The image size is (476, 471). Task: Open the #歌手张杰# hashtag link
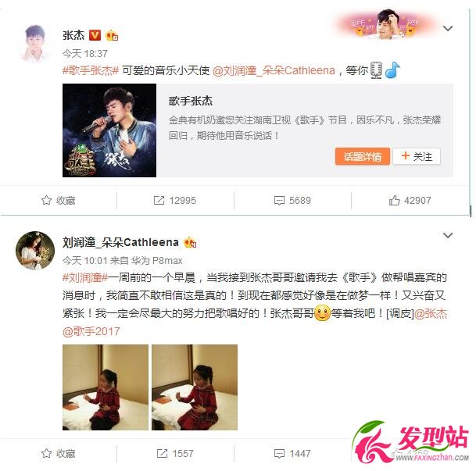click(91, 70)
